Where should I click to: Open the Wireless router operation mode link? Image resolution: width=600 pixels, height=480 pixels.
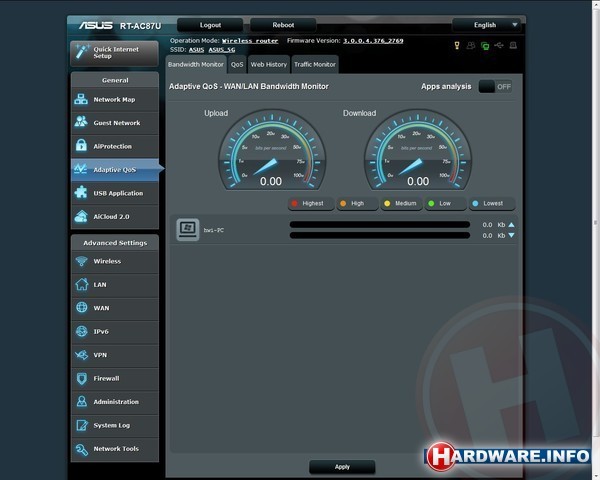[x=250, y=41]
